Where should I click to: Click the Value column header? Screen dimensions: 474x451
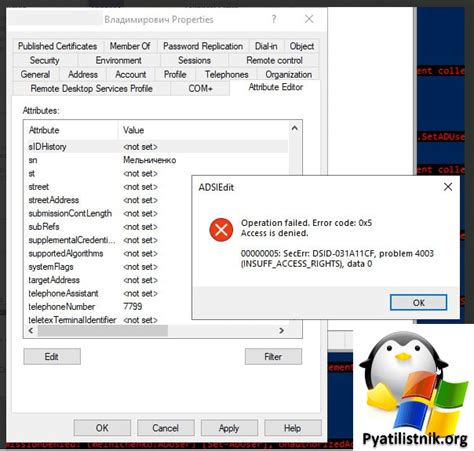click(203, 130)
